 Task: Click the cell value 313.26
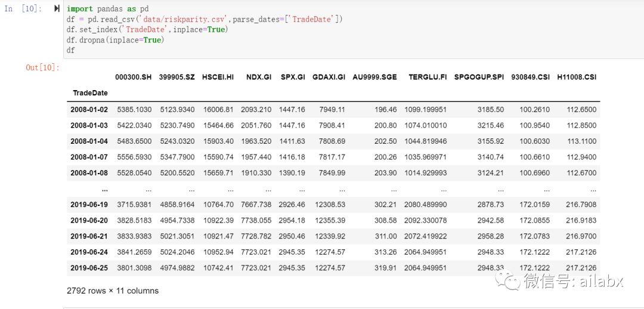[x=386, y=252]
